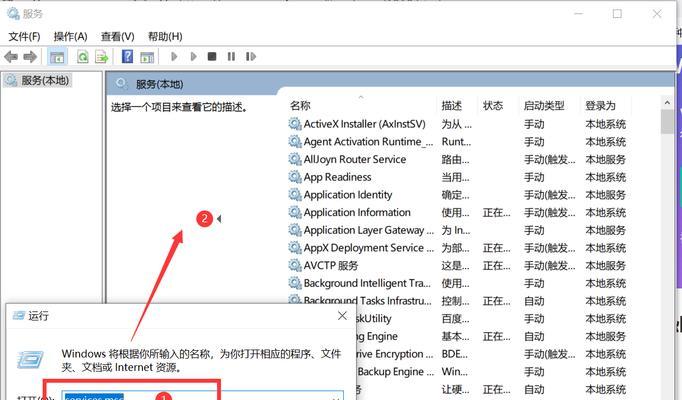Click gear icon of AVCTP 服务
This screenshot has height=400, width=682.
pos(295,265)
